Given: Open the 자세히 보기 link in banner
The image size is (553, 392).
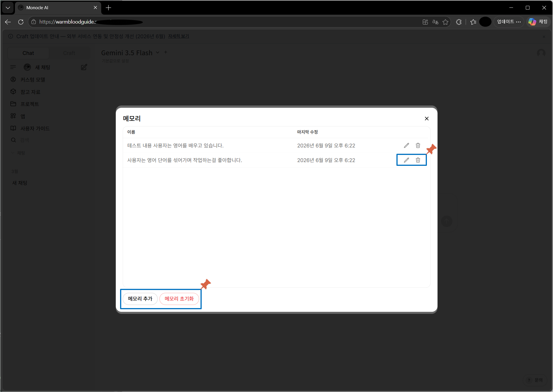Looking at the screenshot, I should 178,36.
